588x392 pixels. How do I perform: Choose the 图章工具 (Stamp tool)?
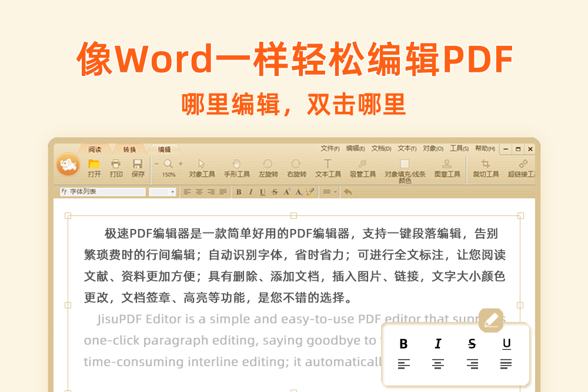tap(447, 165)
